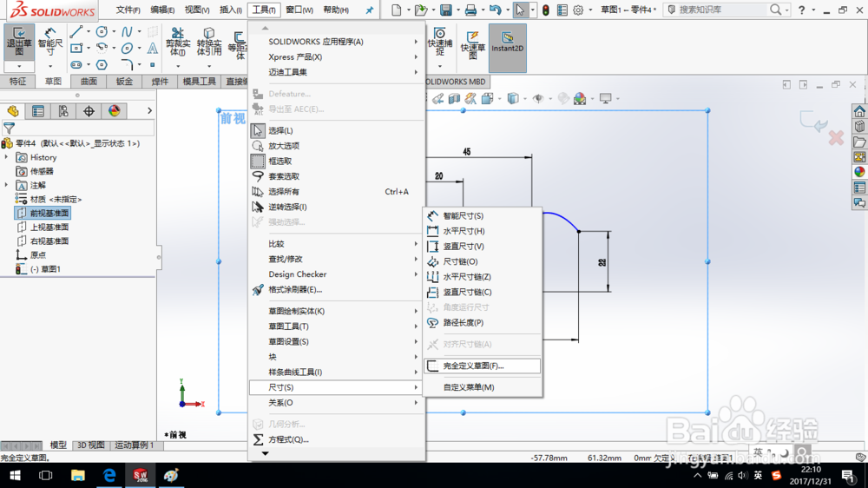Select the Line sketch tool
The image size is (868, 488).
(76, 32)
